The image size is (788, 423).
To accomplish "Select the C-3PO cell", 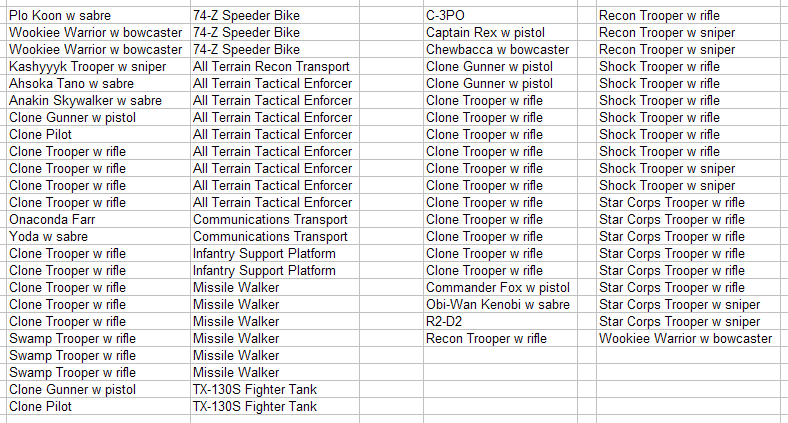I will pos(501,16).
